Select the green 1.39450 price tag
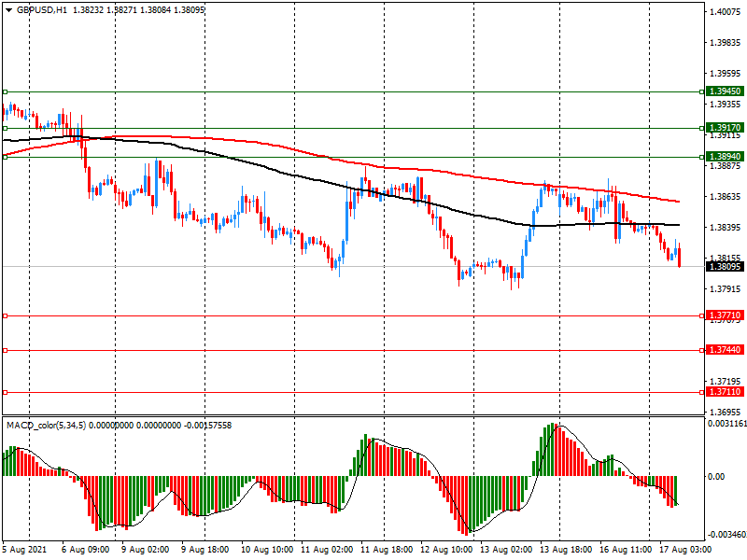The height and width of the screenshot is (560, 747). [725, 91]
